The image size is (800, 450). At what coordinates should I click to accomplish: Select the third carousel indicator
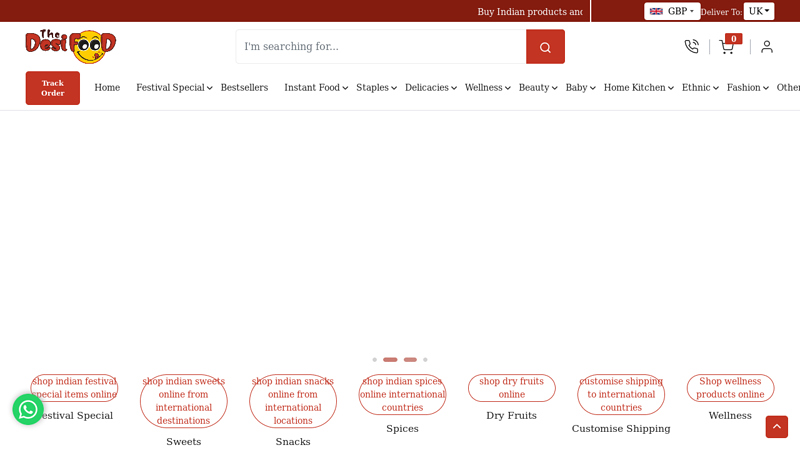click(410, 360)
